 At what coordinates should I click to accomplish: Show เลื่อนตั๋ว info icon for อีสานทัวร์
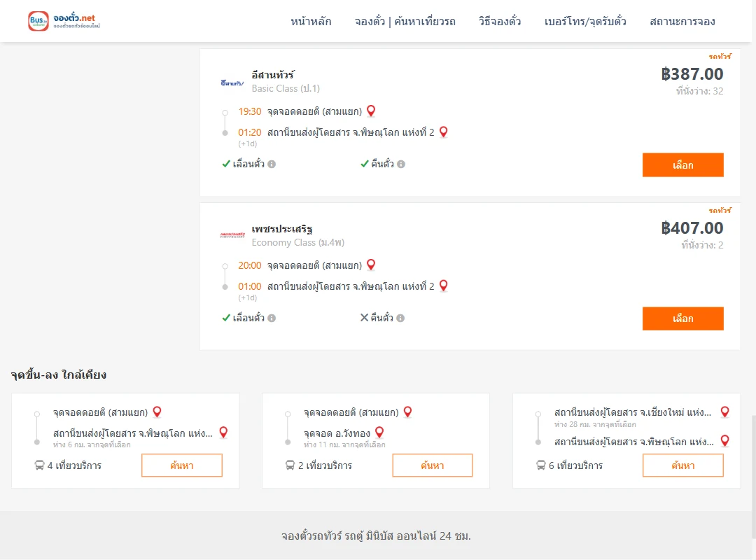pyautogui.click(x=272, y=164)
